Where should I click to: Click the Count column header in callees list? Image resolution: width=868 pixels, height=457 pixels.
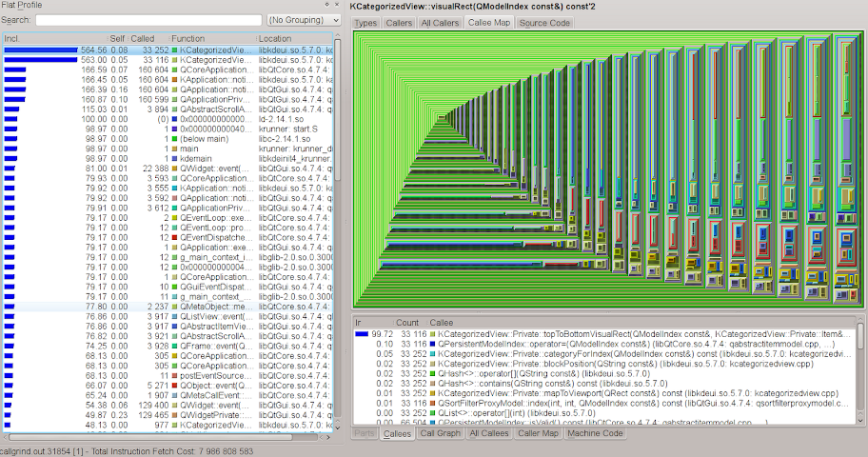407,323
